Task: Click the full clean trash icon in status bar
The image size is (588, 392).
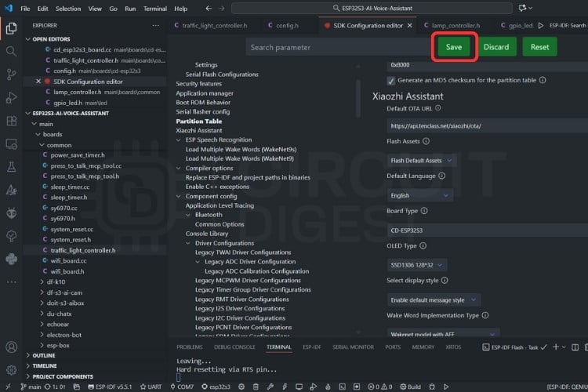Action: point(256,387)
